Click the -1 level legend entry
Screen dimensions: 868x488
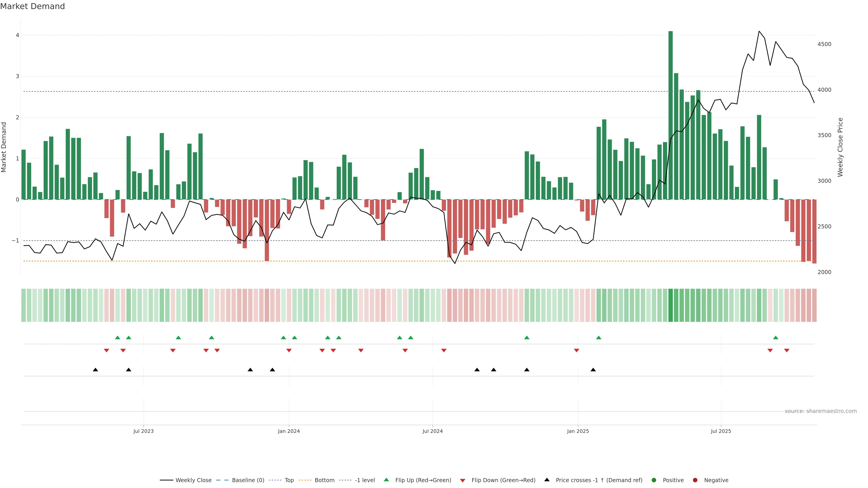coord(365,480)
